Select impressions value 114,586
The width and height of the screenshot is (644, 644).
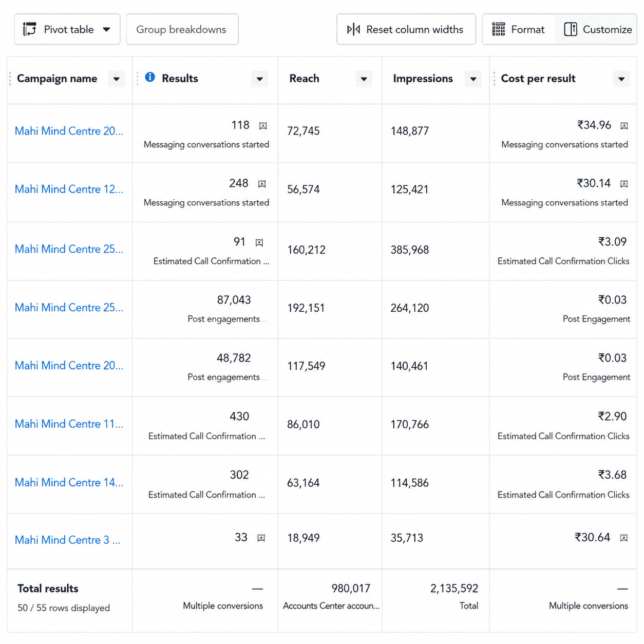[x=409, y=483]
